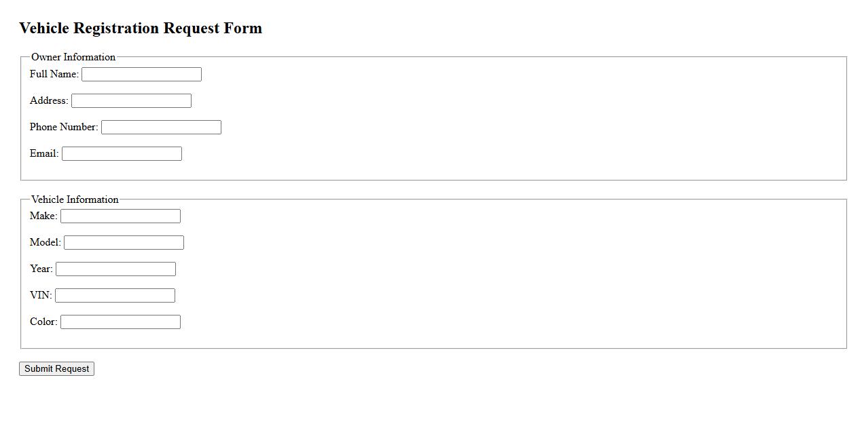868x441 pixels.
Task: Click the Model text field
Action: coord(124,242)
